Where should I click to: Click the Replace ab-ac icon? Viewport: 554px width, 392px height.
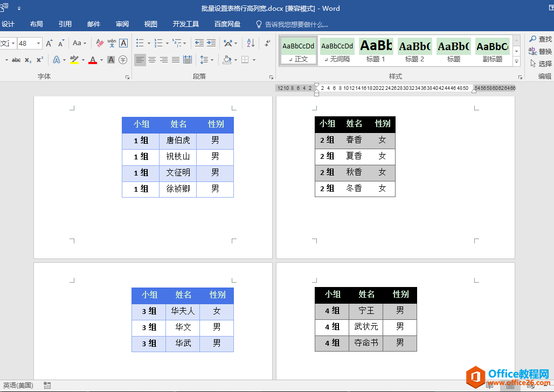(x=532, y=51)
